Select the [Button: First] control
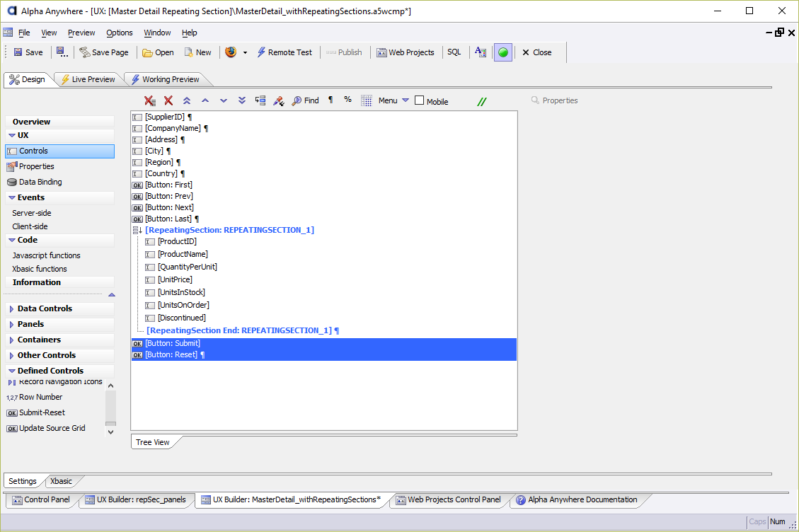 pyautogui.click(x=168, y=185)
